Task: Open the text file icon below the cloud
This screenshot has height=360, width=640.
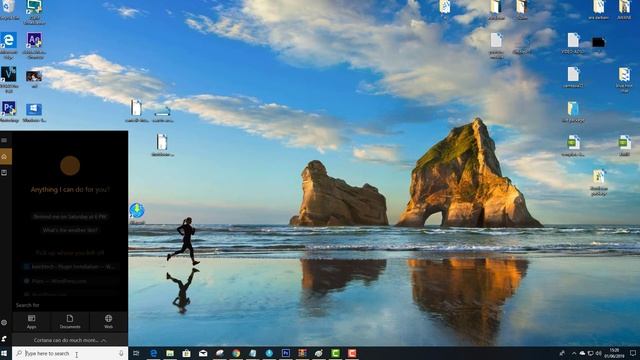Action: (x=162, y=145)
